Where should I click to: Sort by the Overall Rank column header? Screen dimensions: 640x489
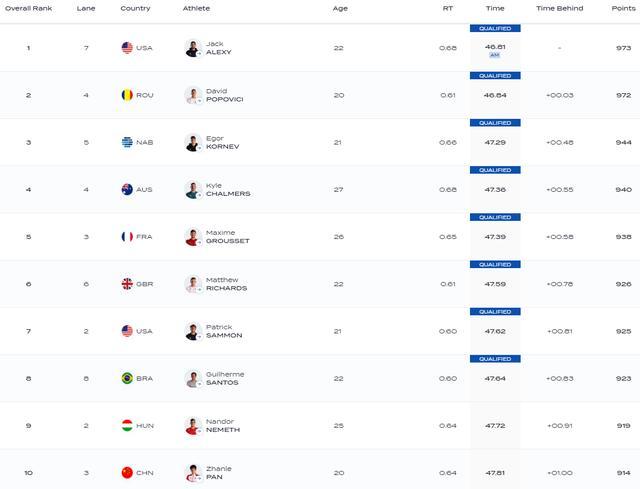coord(29,8)
